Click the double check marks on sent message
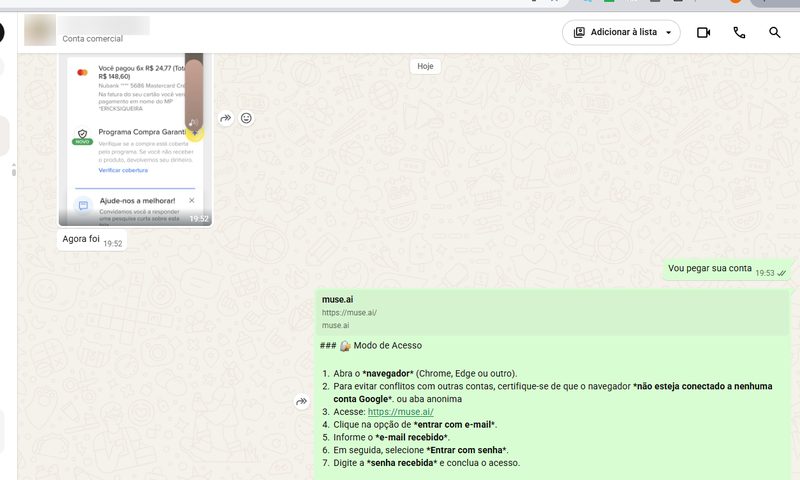 (x=782, y=273)
